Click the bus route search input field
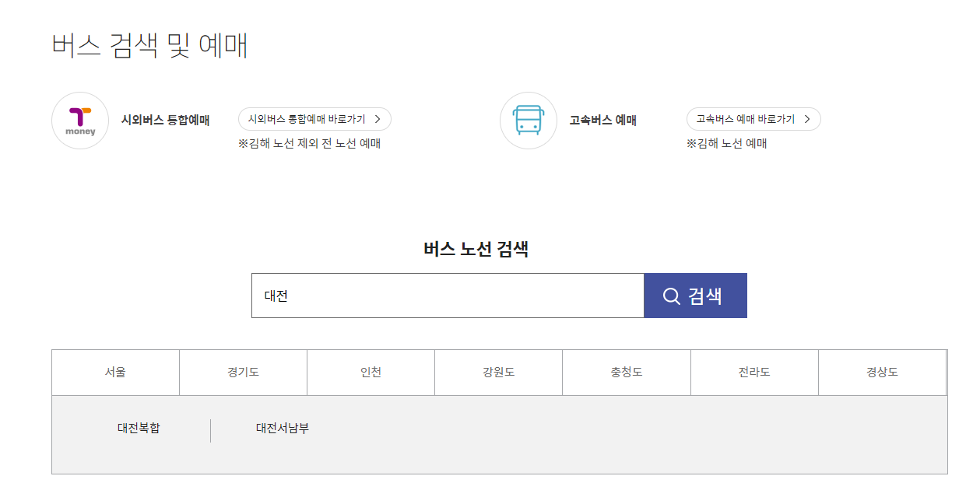This screenshot has width=980, height=504. (x=448, y=296)
